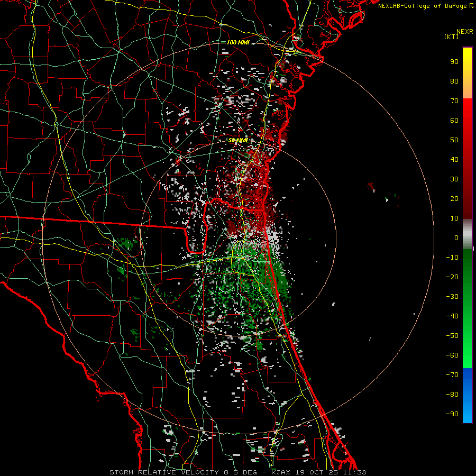The width and height of the screenshot is (476, 476).
Task: Click the -40 value on velocity scale
Action: click(452, 316)
